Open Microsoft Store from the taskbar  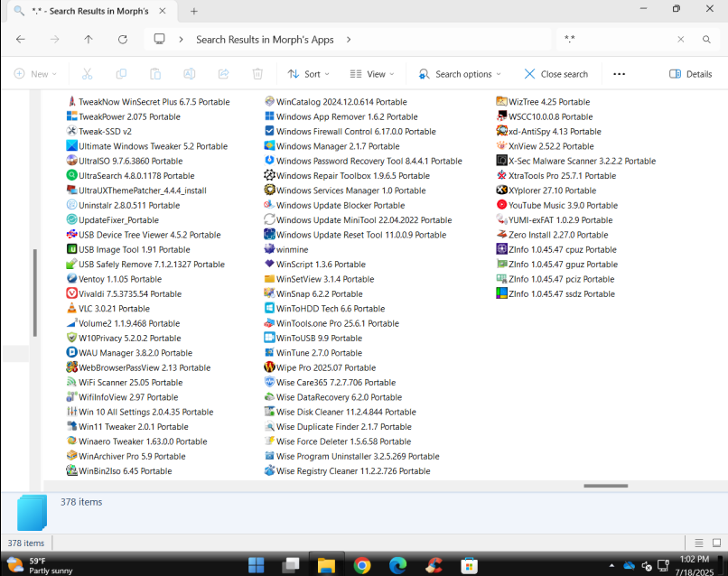469,565
